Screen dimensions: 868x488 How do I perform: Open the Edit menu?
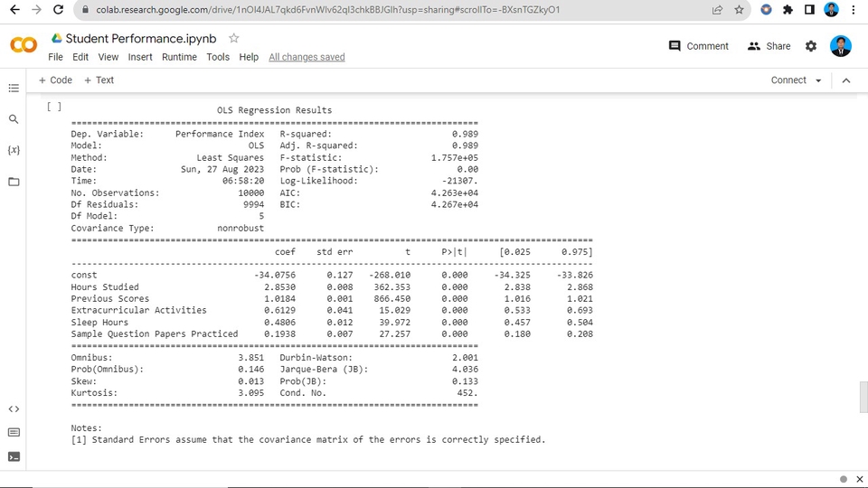coord(80,57)
